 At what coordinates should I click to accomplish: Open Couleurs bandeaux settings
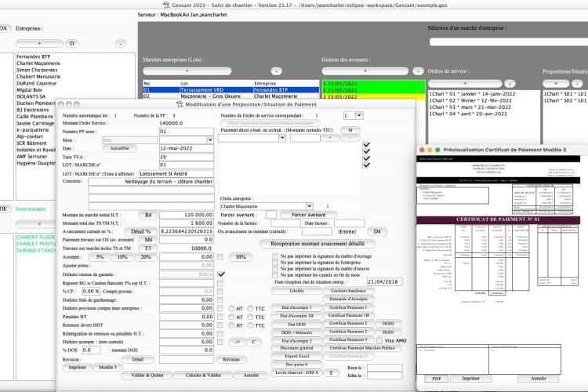point(348,291)
